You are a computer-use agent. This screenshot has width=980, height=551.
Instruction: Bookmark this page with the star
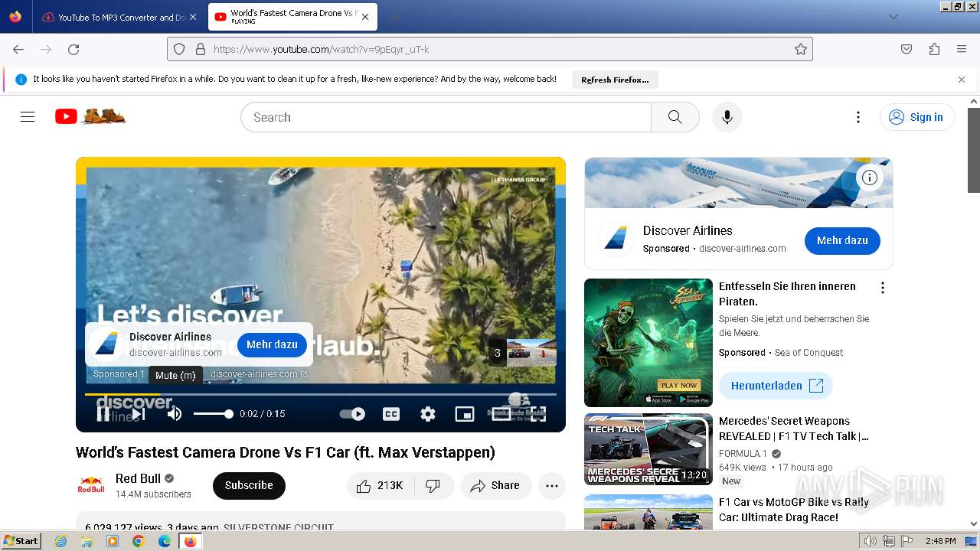801,49
